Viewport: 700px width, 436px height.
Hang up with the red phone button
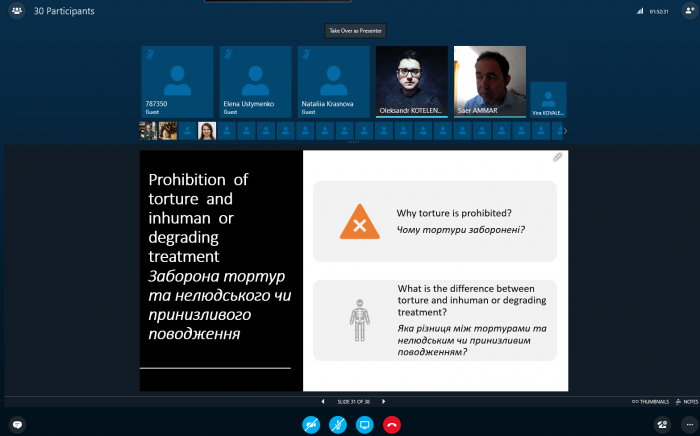point(392,424)
